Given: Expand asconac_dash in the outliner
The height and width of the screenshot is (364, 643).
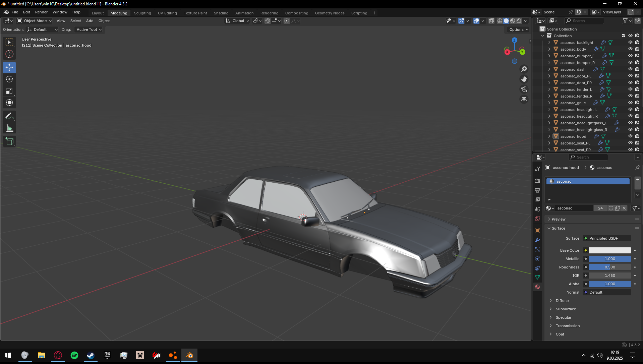Looking at the screenshot, I should [549, 69].
